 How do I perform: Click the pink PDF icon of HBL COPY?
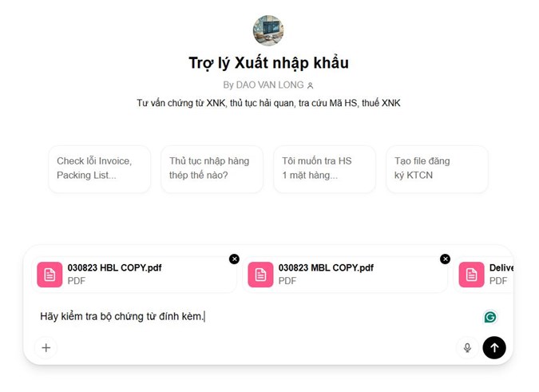50,275
